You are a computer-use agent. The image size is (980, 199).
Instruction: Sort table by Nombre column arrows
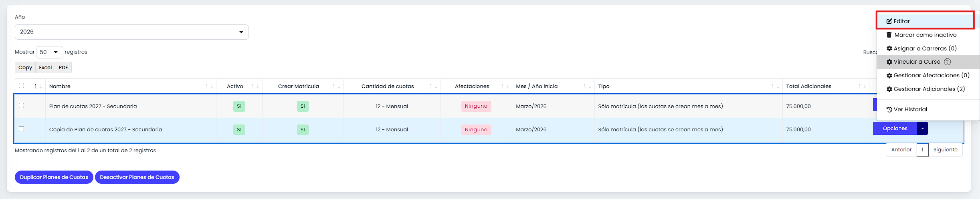pyautogui.click(x=209, y=86)
